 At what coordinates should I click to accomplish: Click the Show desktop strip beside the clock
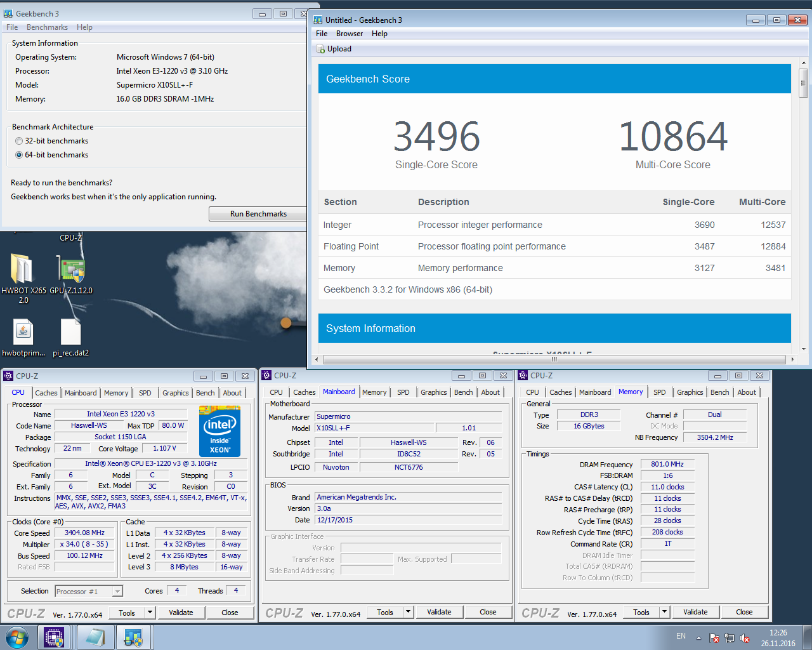tap(807, 637)
